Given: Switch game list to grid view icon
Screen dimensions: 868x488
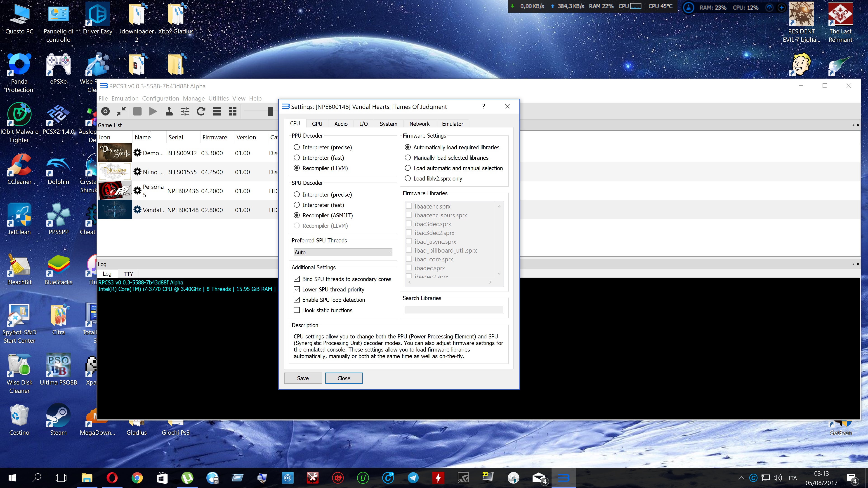Looking at the screenshot, I should tap(233, 111).
